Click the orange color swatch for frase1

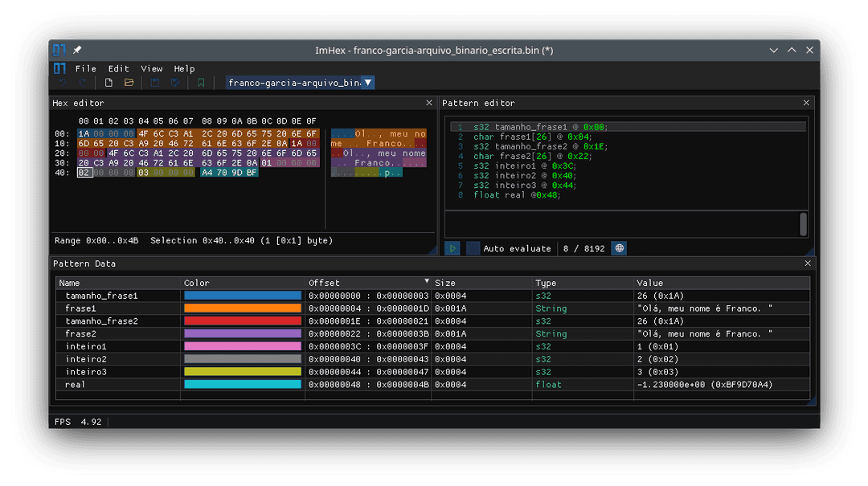pos(243,308)
